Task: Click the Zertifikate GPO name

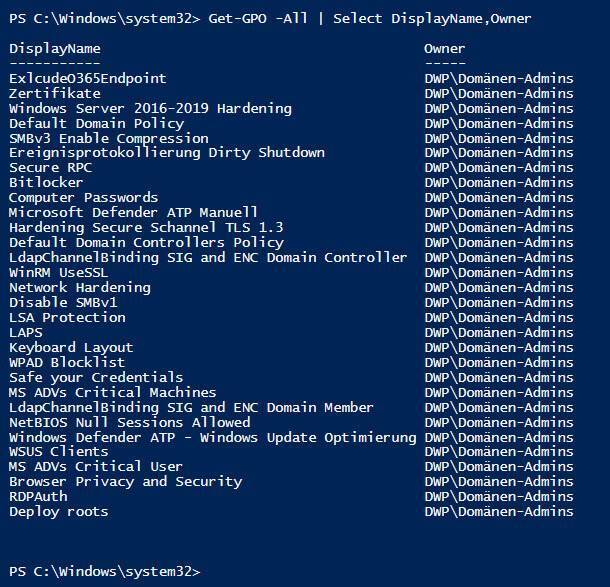Action: (x=54, y=93)
